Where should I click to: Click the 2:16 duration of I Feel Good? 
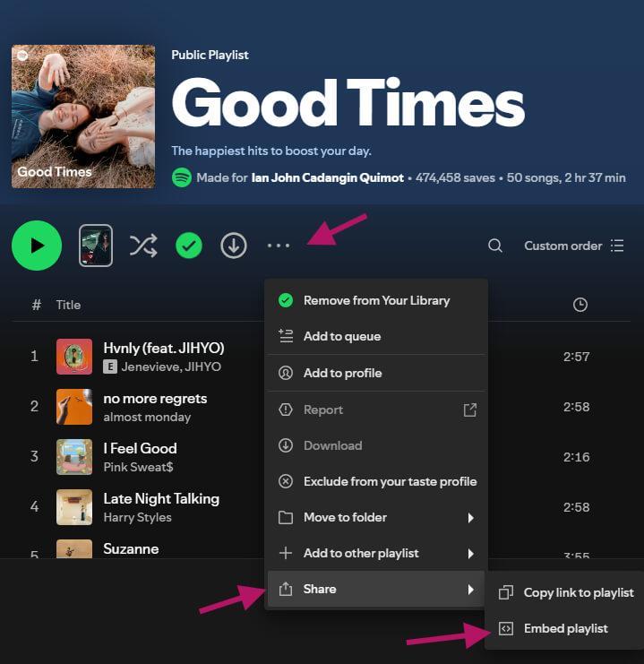(576, 457)
